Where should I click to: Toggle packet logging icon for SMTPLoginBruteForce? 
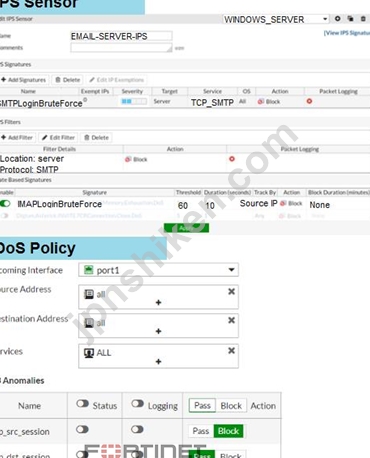309,101
